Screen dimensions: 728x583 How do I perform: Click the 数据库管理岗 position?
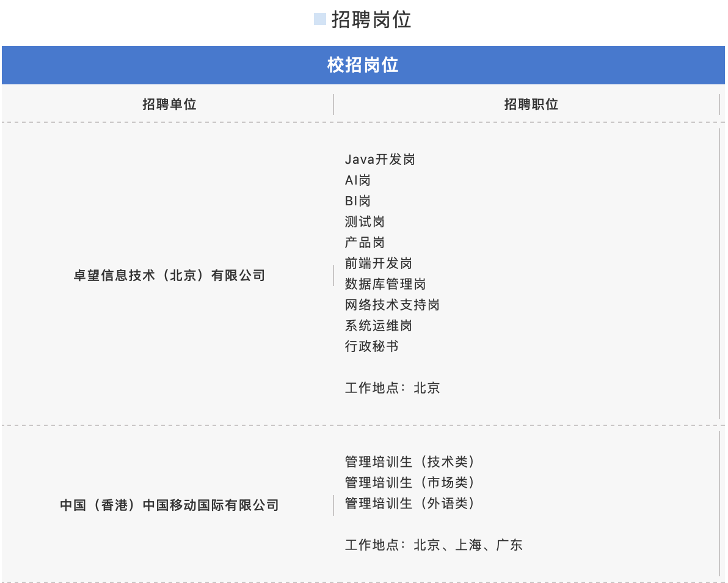[385, 284]
